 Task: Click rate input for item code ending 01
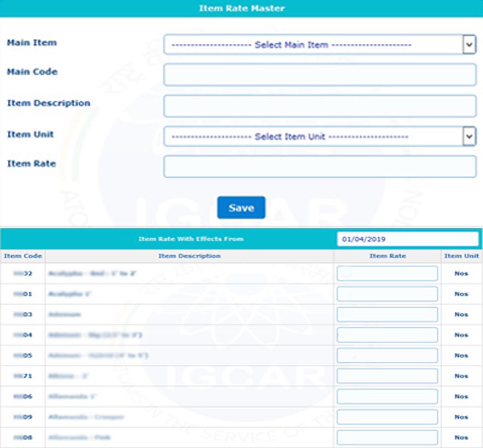pos(387,294)
